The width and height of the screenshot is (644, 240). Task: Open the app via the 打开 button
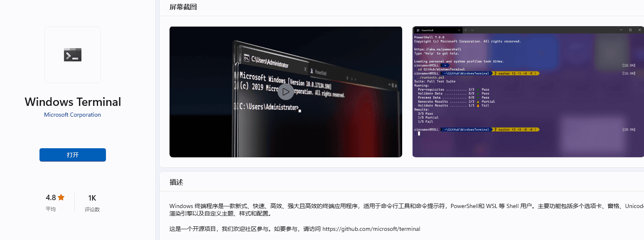[72, 154]
